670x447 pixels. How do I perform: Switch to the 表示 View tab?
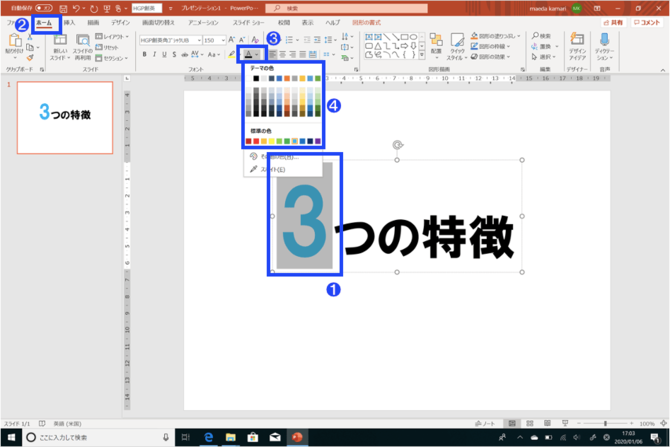coord(308,23)
